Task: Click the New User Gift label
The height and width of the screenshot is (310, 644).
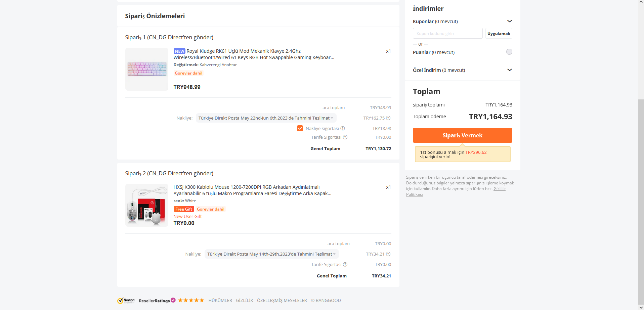Action: (x=187, y=216)
